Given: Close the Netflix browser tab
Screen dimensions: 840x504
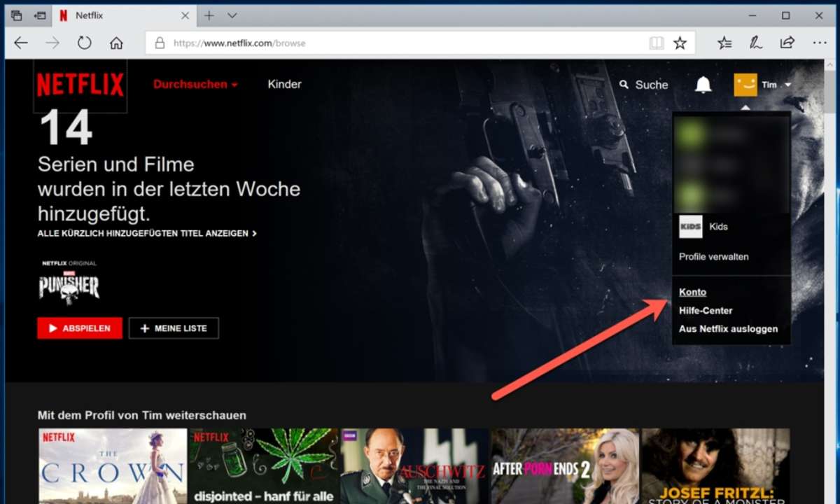Looking at the screenshot, I should coord(185,15).
